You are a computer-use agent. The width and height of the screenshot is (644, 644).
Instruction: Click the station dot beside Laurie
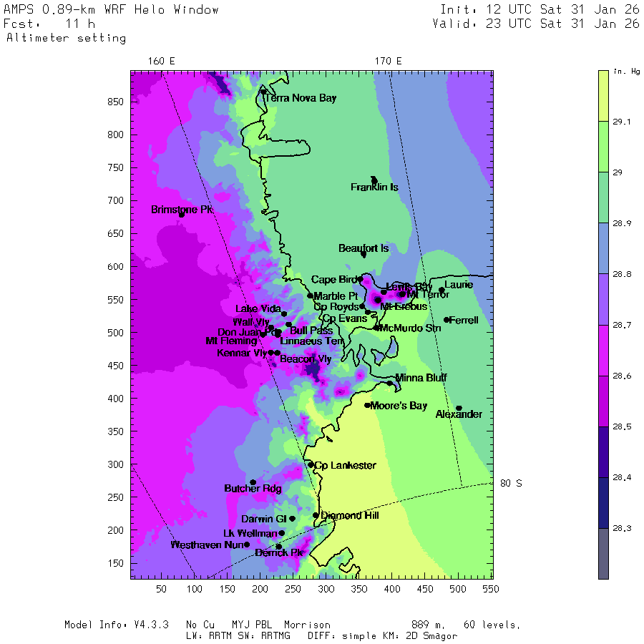coord(441,290)
